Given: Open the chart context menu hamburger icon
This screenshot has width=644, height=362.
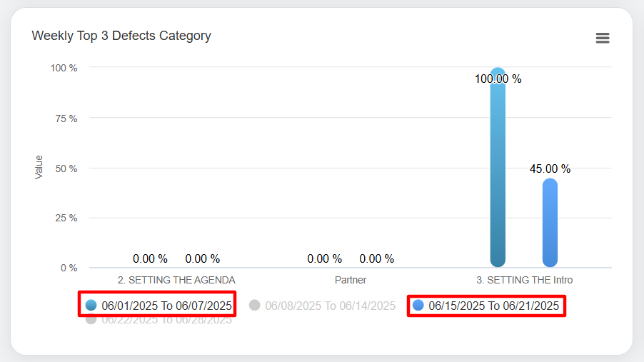Looking at the screenshot, I should (603, 39).
